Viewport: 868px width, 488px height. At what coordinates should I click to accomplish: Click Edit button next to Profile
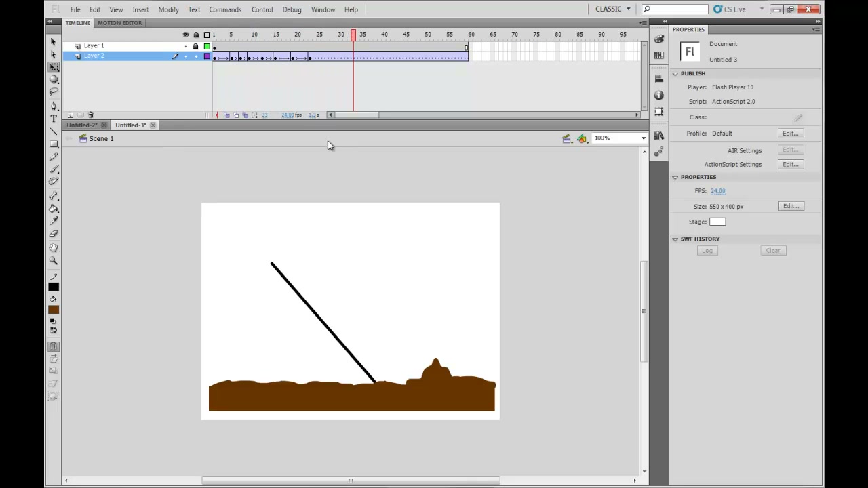(x=791, y=134)
